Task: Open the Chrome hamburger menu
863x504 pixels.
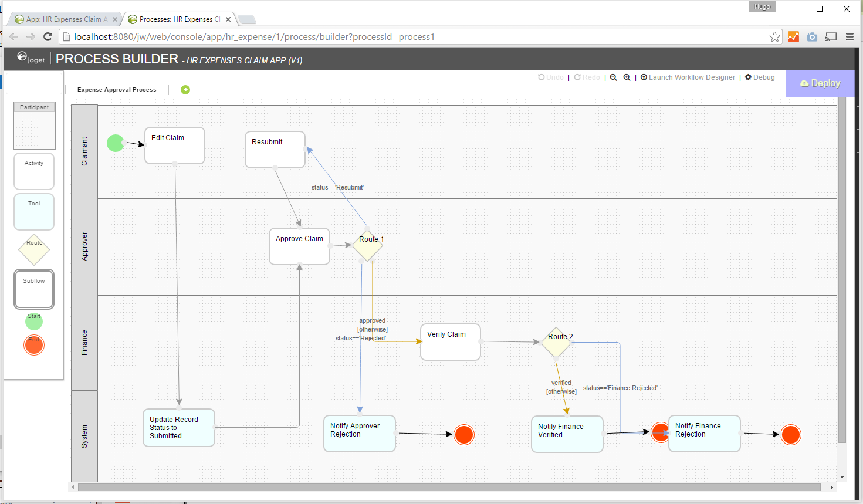Action: [x=850, y=37]
